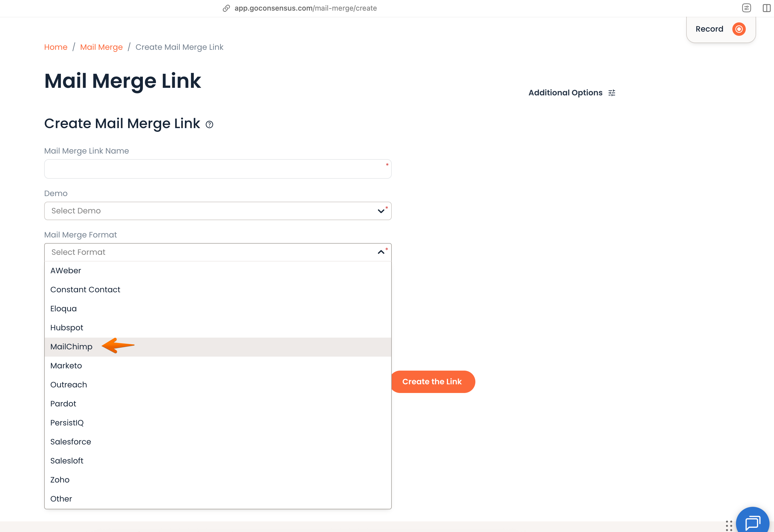
Task: Go to Home via breadcrumb
Action: pos(56,47)
